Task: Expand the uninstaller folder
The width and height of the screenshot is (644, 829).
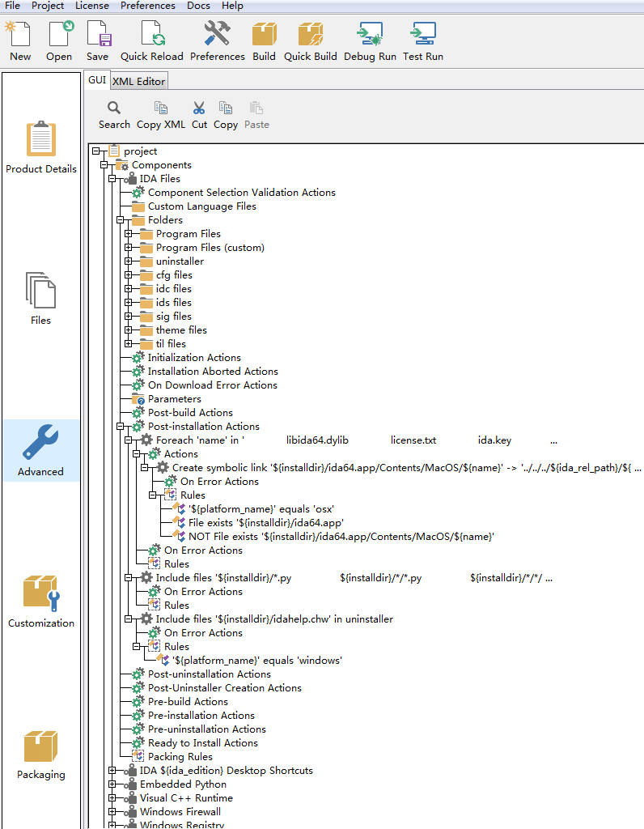Action: pos(129,261)
